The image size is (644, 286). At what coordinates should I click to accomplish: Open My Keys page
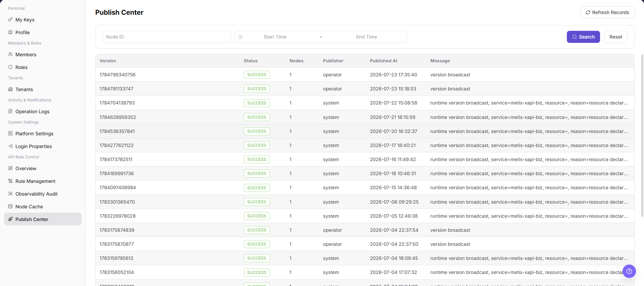point(43,20)
